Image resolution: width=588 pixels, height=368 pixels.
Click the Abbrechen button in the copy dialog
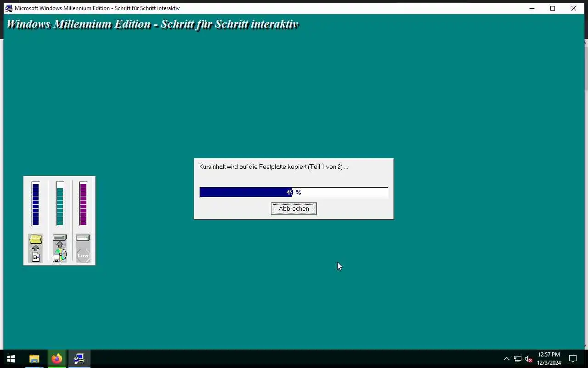pyautogui.click(x=294, y=209)
